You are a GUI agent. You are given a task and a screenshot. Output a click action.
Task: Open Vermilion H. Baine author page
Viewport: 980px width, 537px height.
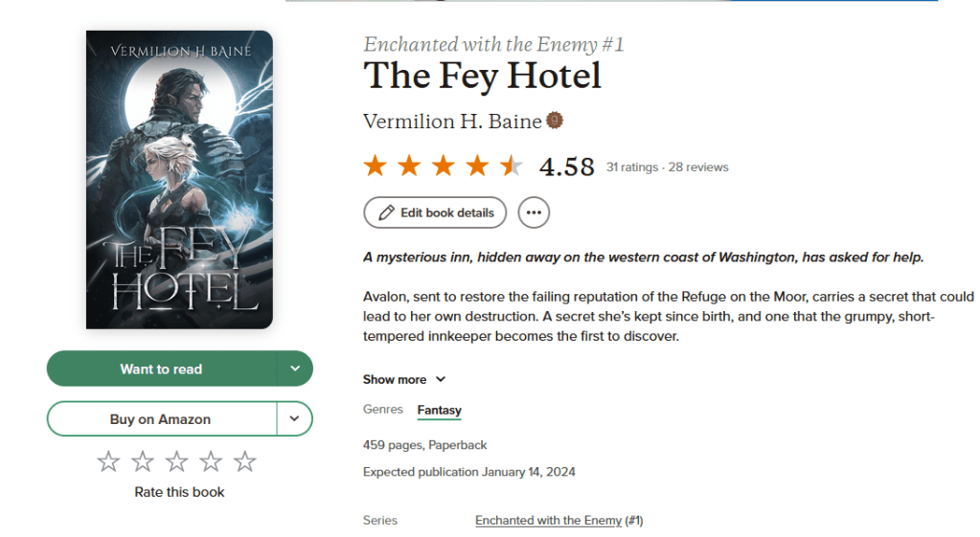(452, 122)
